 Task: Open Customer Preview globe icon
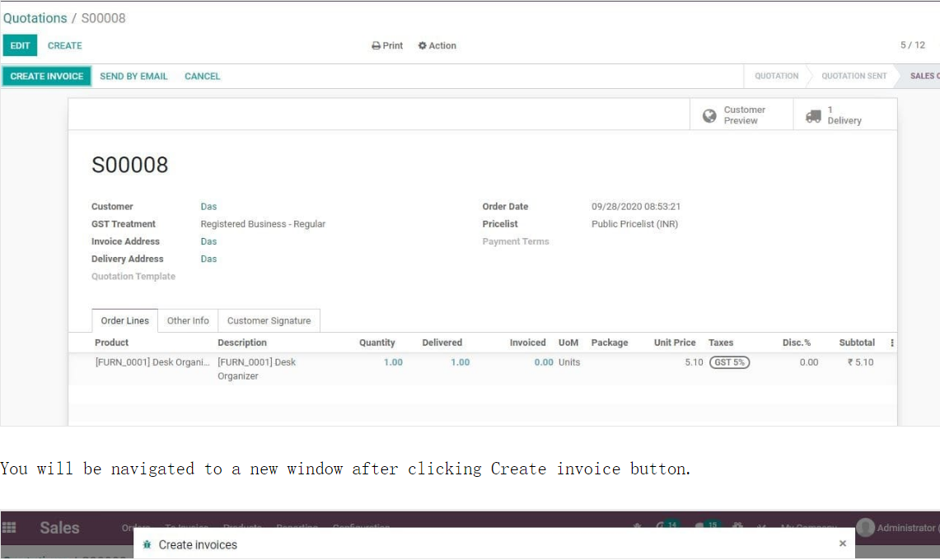(x=709, y=116)
